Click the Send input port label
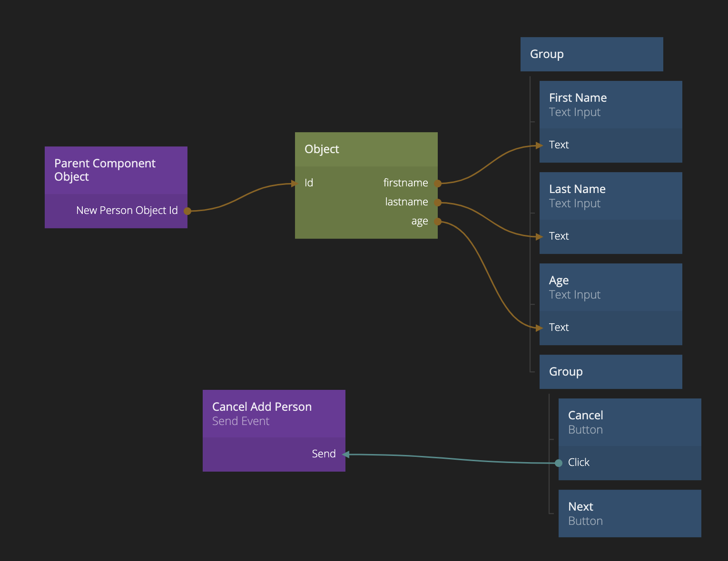The width and height of the screenshot is (728, 561). (x=324, y=454)
